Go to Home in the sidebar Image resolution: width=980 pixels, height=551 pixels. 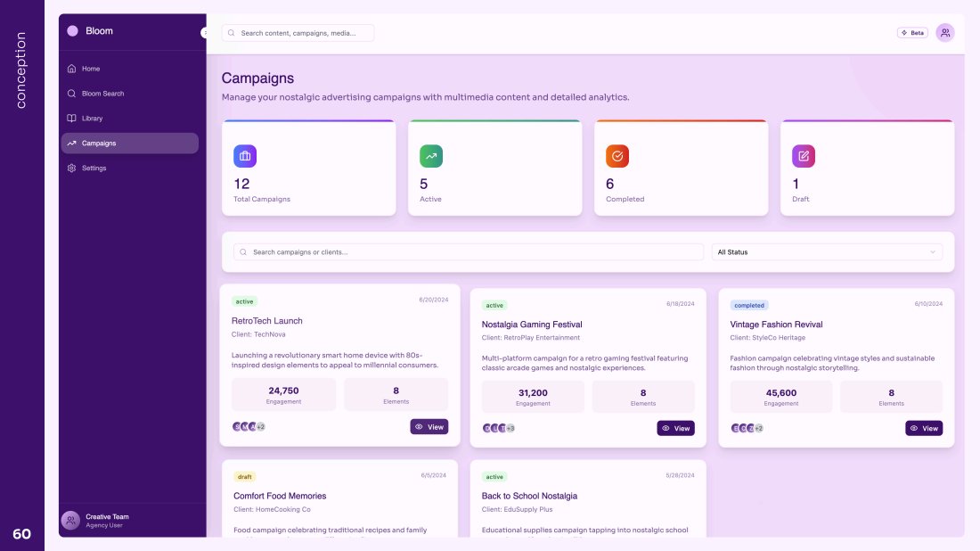coord(91,69)
